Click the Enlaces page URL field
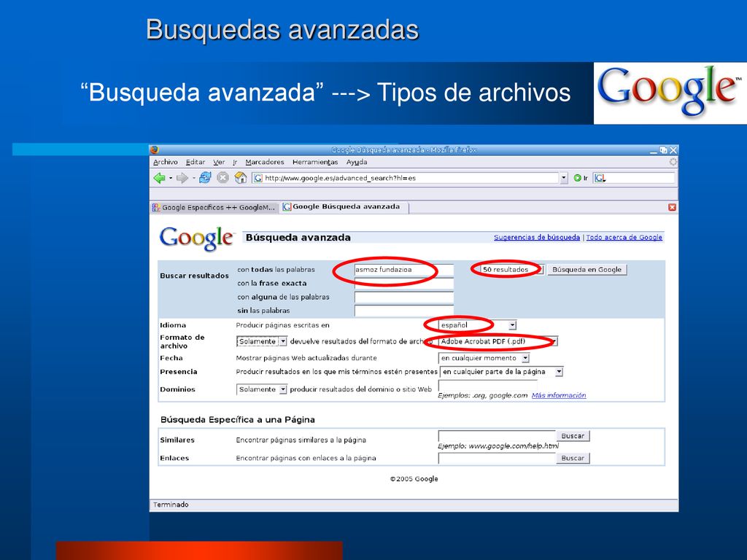This screenshot has width=747, height=560. [x=497, y=459]
